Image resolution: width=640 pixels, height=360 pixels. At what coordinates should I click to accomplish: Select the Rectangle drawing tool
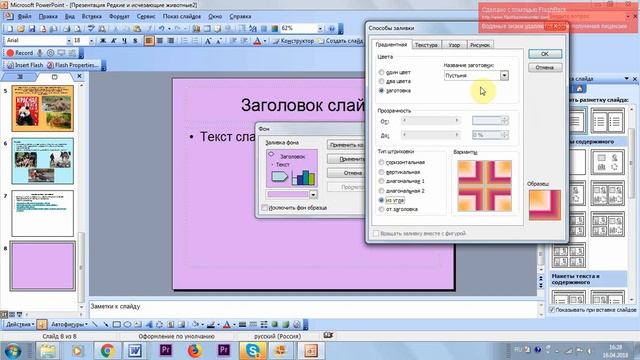(116, 324)
